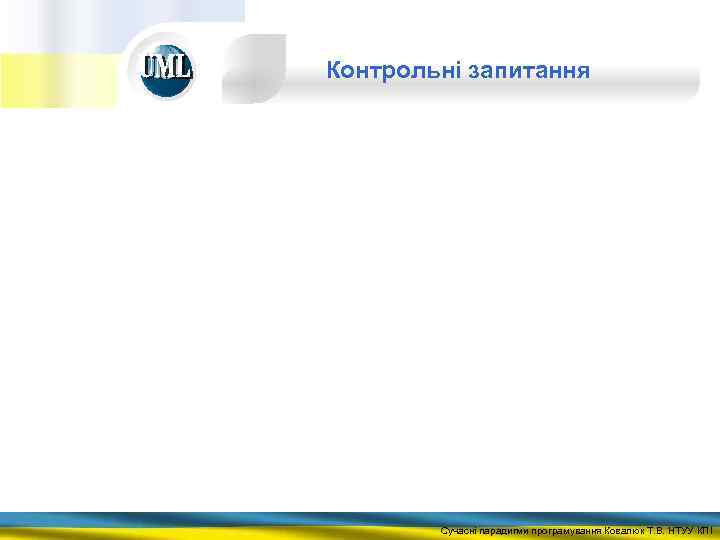The image size is (720, 540).
Task: Click the UML globe logo
Action: point(167,71)
